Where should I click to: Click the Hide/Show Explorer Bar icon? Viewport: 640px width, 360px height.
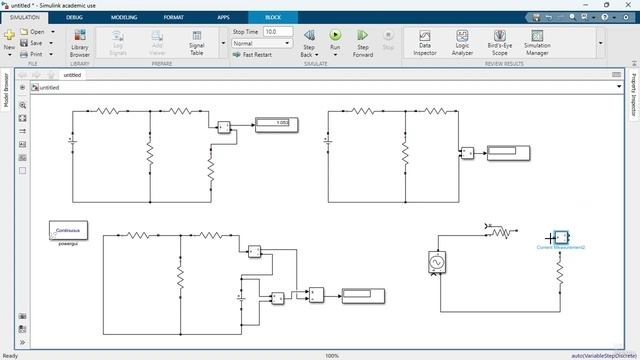[x=22, y=87]
